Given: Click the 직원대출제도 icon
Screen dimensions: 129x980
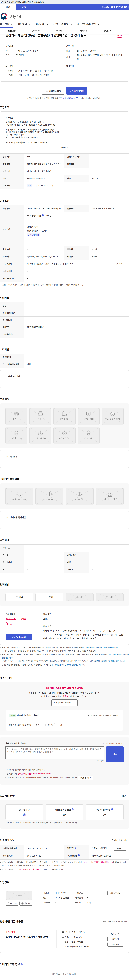Looking at the screenshot, I should click(x=40, y=435).
